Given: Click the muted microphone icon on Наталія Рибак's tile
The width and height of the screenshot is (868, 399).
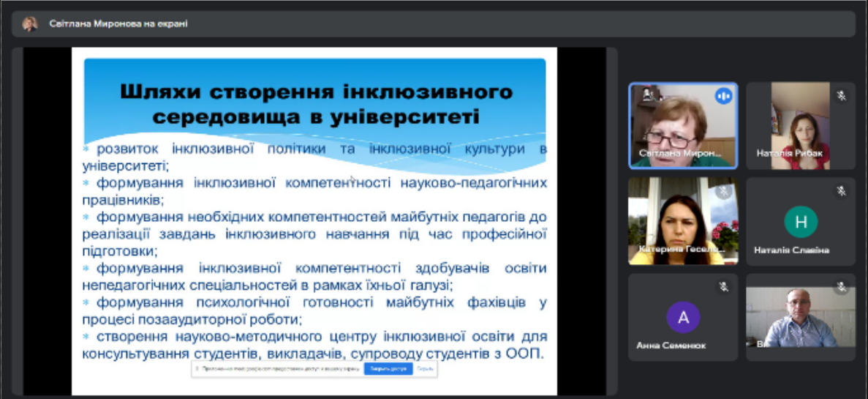Looking at the screenshot, I should [x=841, y=95].
